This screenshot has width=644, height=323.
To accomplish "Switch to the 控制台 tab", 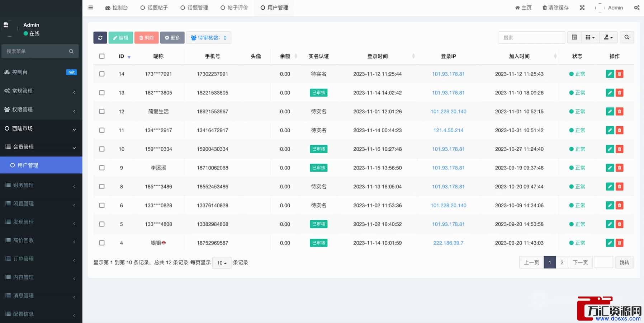I will (116, 8).
